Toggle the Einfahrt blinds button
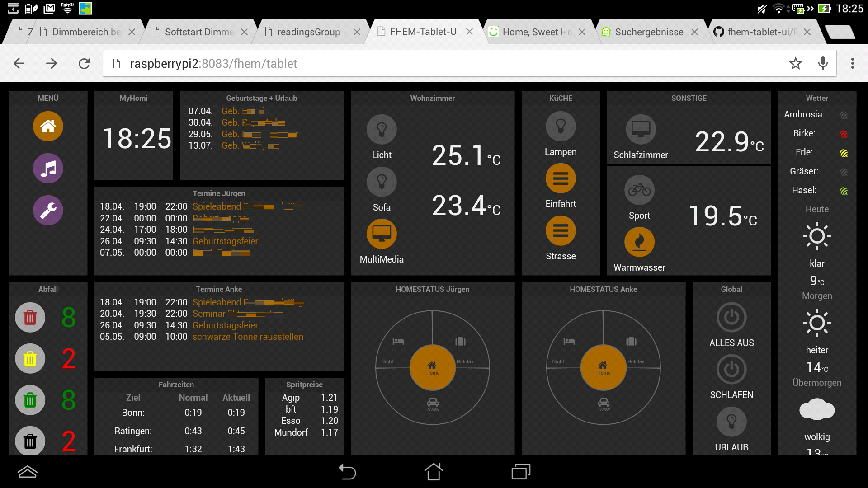868x488 pixels. [561, 178]
